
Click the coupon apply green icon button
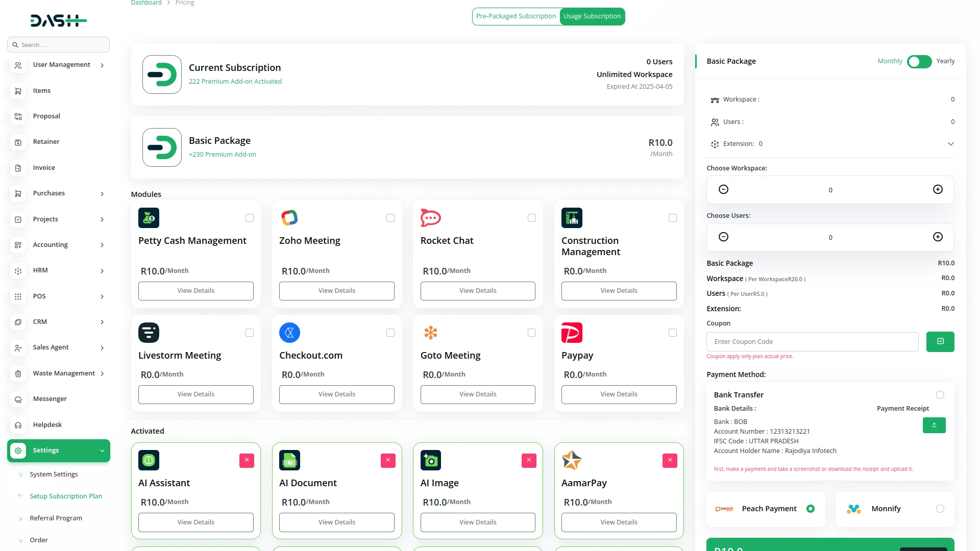(940, 341)
